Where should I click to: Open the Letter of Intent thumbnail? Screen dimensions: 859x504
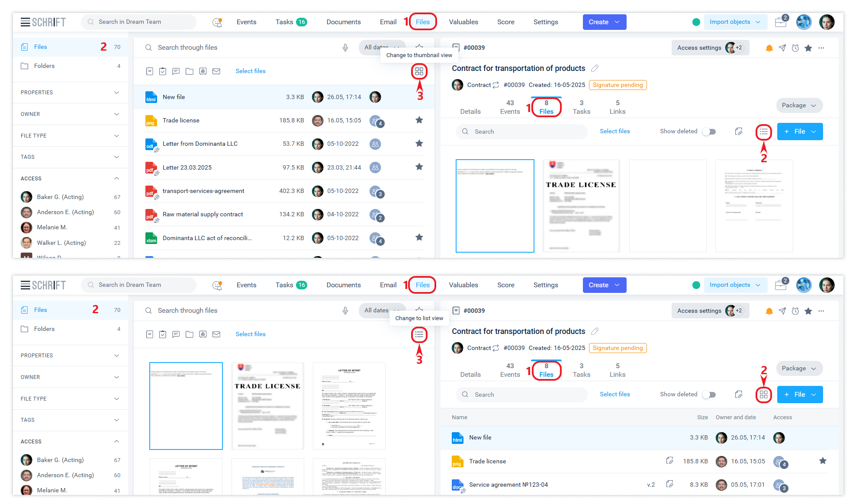coord(349,406)
